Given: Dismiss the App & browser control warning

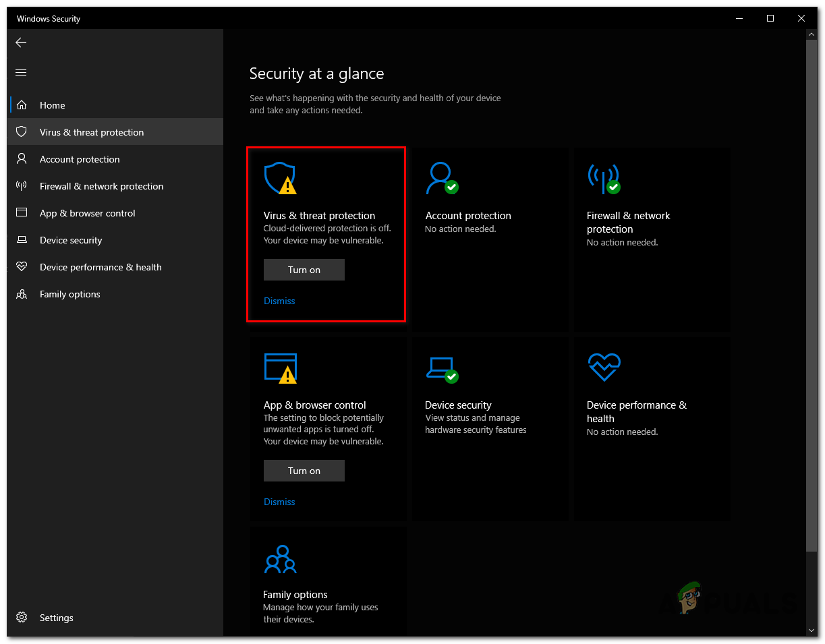Looking at the screenshot, I should 279,502.
